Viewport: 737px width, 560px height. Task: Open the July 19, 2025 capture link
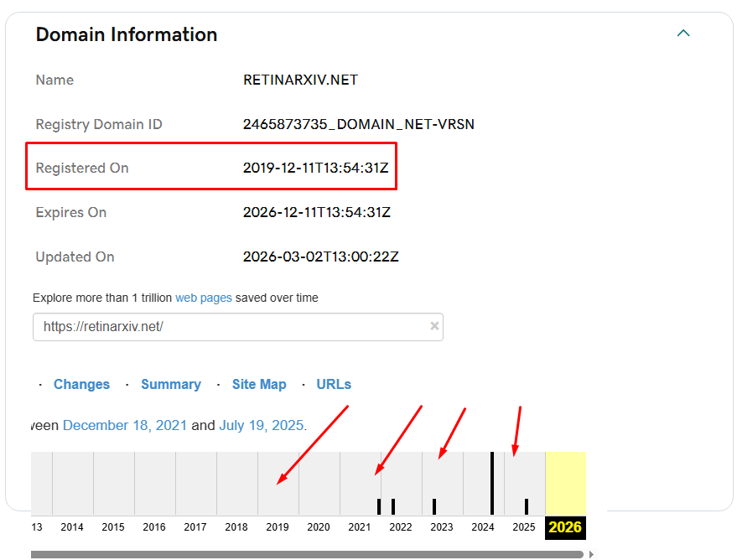(261, 425)
